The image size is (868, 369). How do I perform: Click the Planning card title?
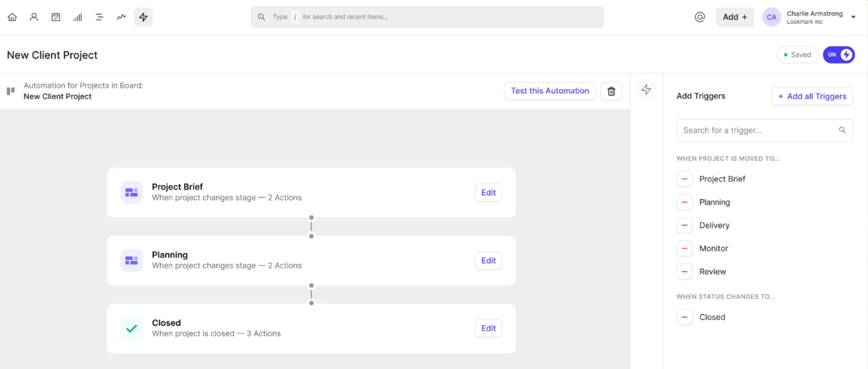pos(170,255)
